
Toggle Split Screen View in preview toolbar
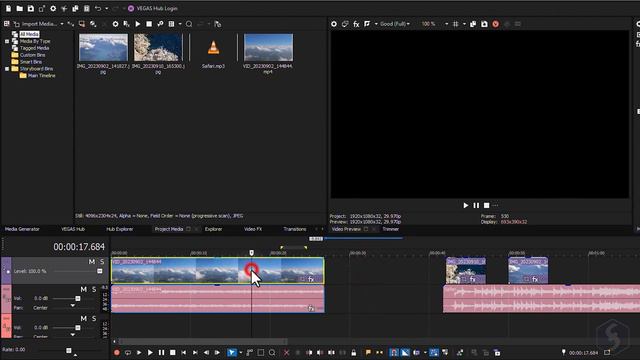click(x=367, y=24)
